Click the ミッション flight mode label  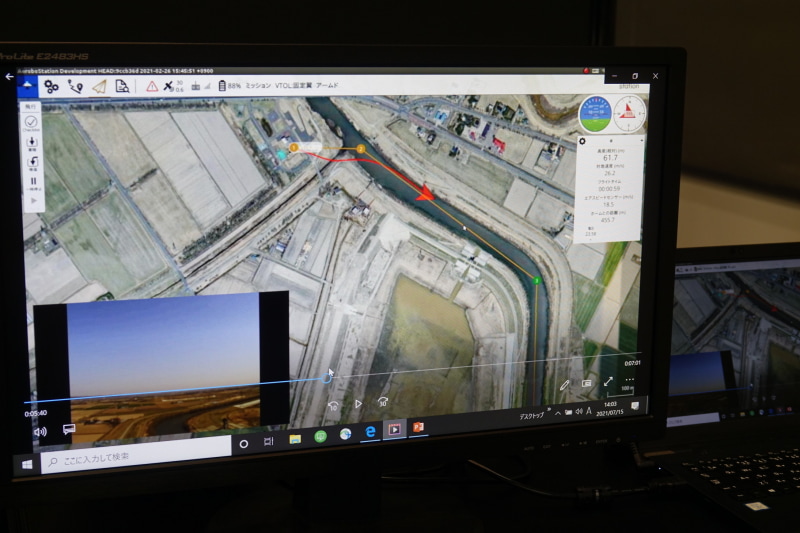click(x=258, y=85)
